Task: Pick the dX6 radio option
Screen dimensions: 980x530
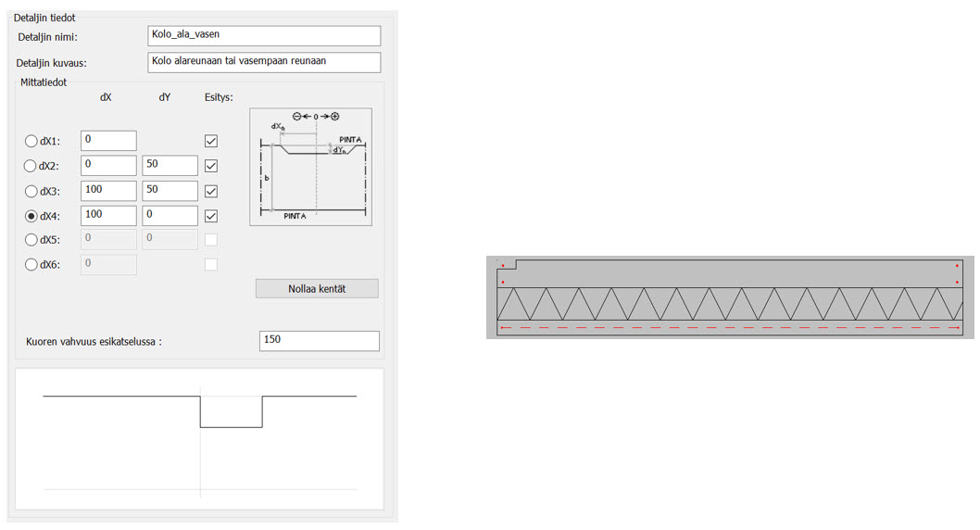Action: [31, 265]
